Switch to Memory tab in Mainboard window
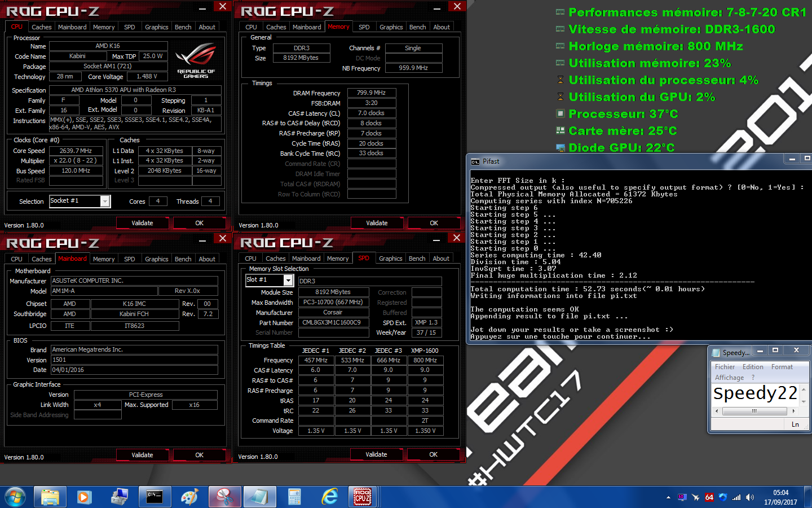This screenshot has width=812, height=508. click(x=104, y=259)
